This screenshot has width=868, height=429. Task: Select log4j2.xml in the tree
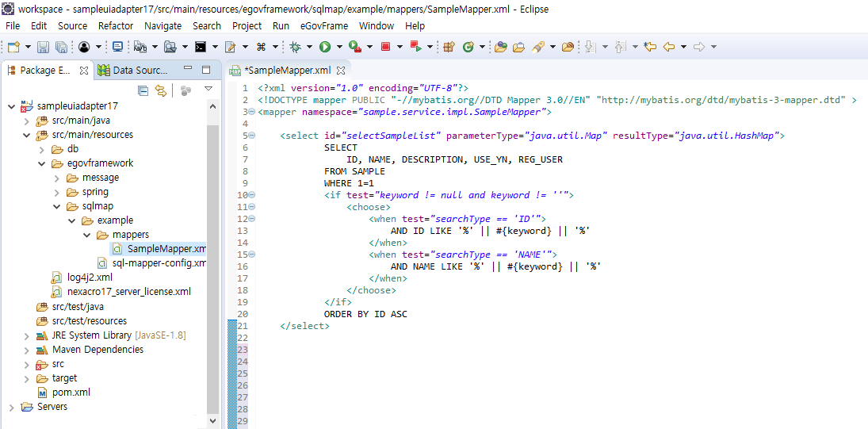coord(90,278)
